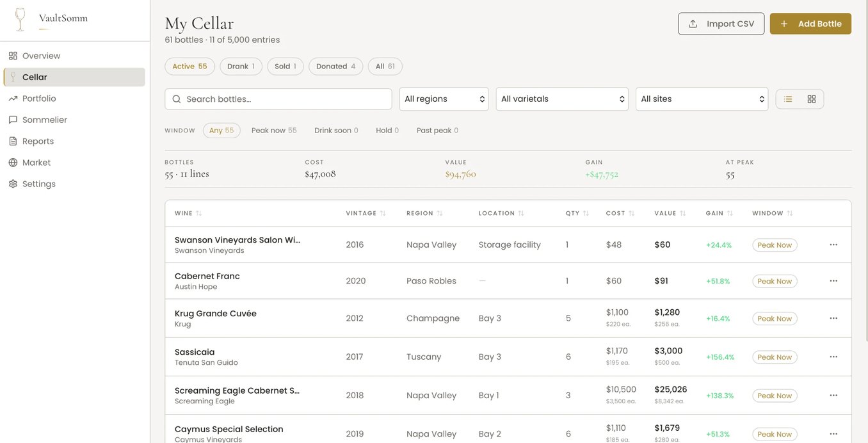This screenshot has height=443, width=868.
Task: Click the $94,760 total value figure
Action: [460, 174]
